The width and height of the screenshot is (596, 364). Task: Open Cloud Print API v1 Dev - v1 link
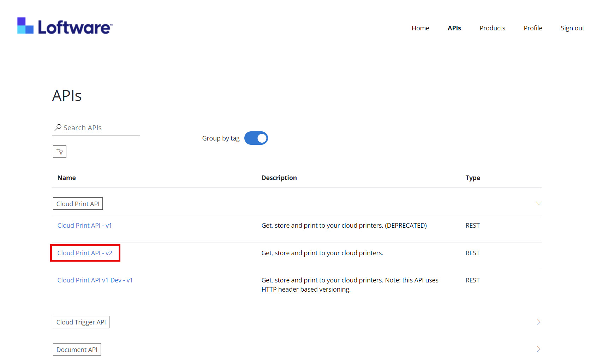tap(95, 280)
